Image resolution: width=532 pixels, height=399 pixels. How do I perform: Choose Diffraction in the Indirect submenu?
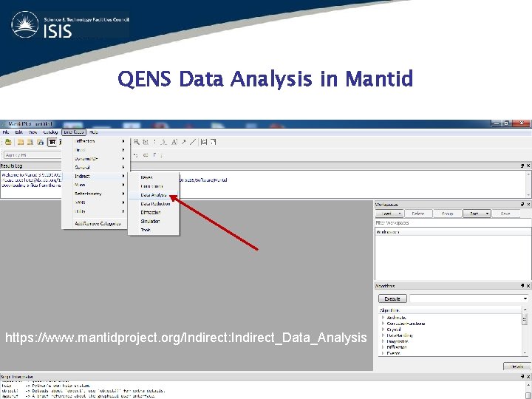click(154, 212)
